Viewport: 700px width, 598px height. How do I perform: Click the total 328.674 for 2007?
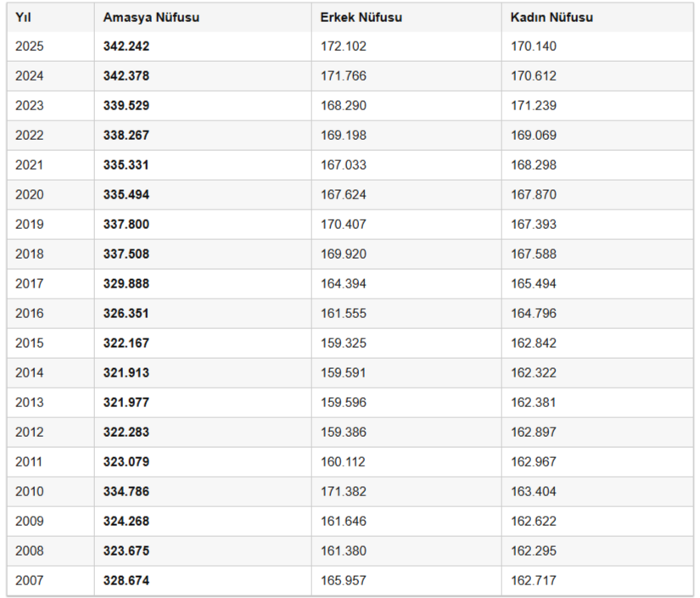(x=126, y=580)
